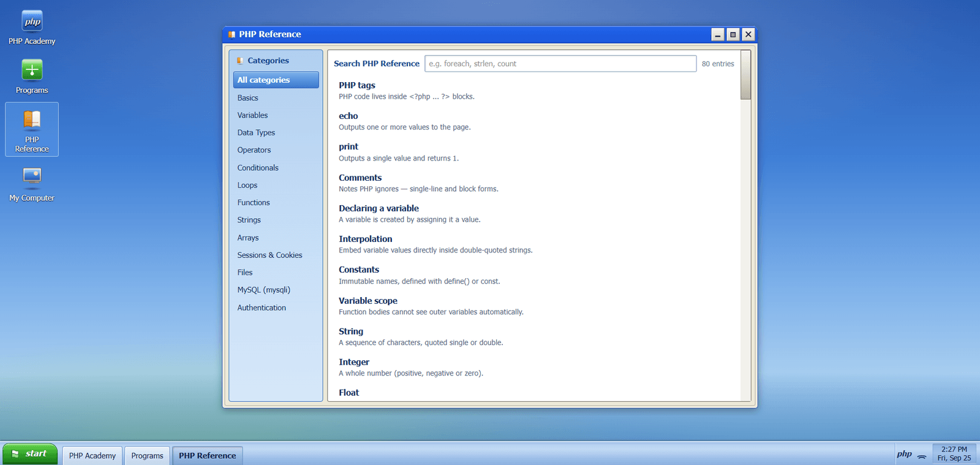Image resolution: width=980 pixels, height=465 pixels.
Task: Open the Programs desktop icon
Action: click(32, 77)
